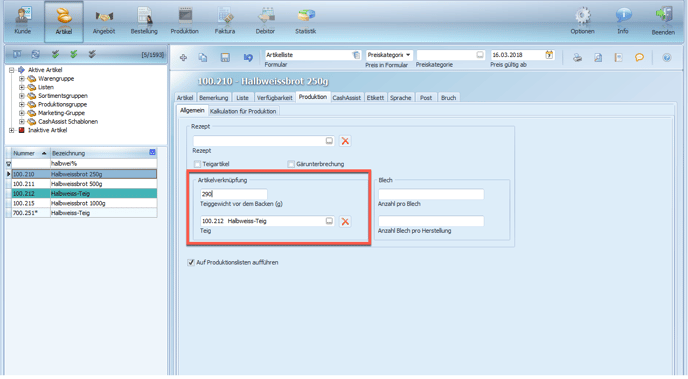Select row 100.215 Halbweissbrot 1000g
This screenshot has width=688, height=379.
(84, 203)
